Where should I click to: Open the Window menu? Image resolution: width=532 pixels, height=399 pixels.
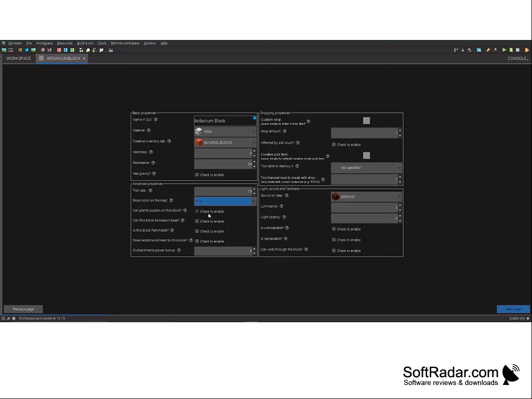149,44
